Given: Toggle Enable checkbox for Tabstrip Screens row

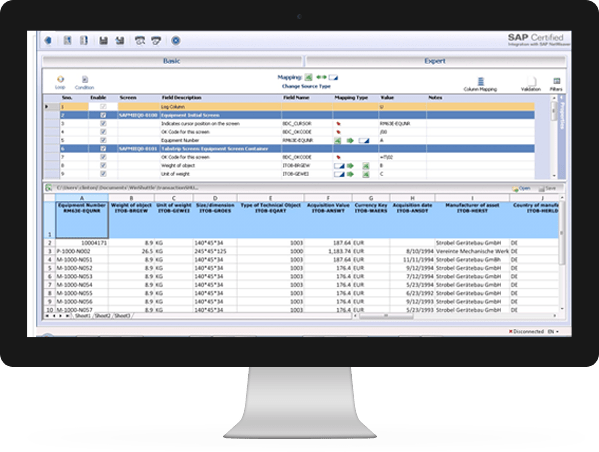Looking at the screenshot, I should (103, 149).
